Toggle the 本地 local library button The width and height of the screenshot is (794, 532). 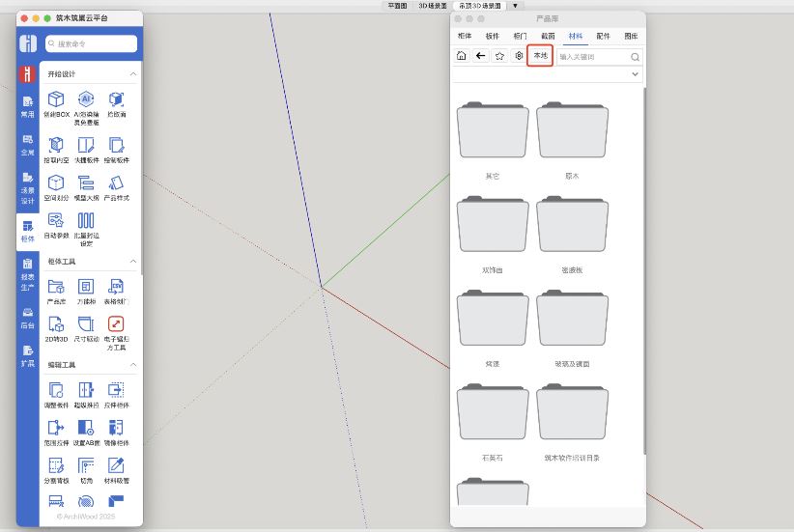[x=540, y=56]
